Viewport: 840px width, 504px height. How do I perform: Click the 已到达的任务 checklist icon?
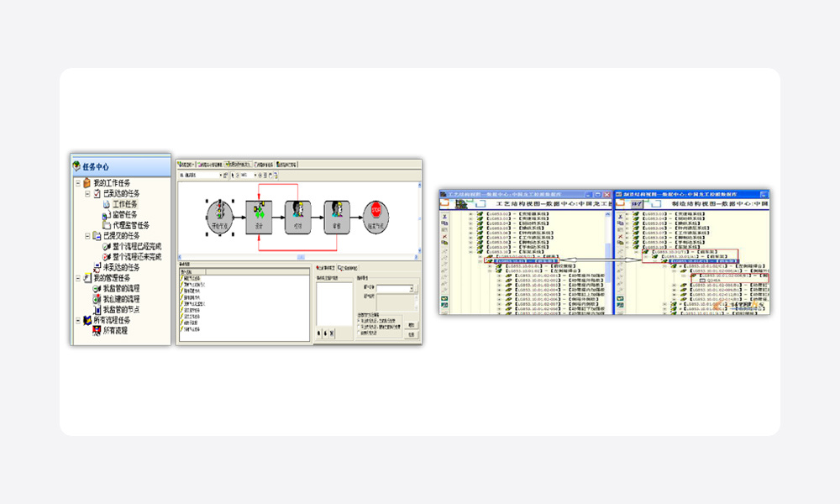97,193
